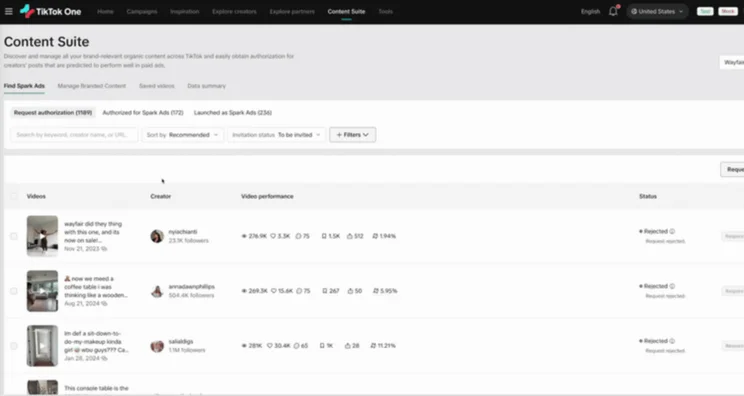The width and height of the screenshot is (744, 396).
Task: Select the Request authorization (1189) tab
Action: click(x=53, y=112)
